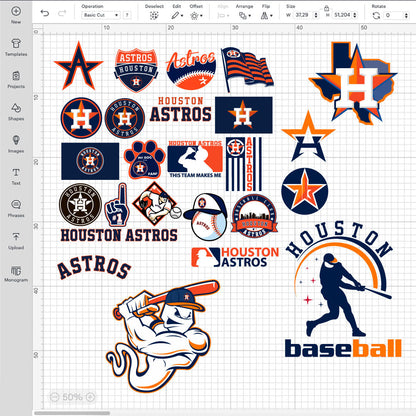
Task: Select the navy star A logo
Action: click(78, 66)
